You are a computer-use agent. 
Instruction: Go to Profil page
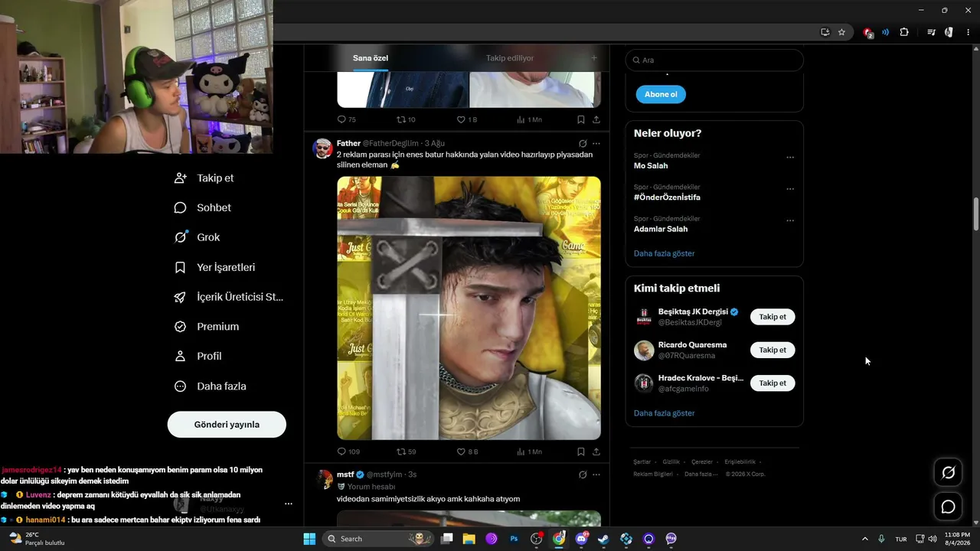[198, 356]
